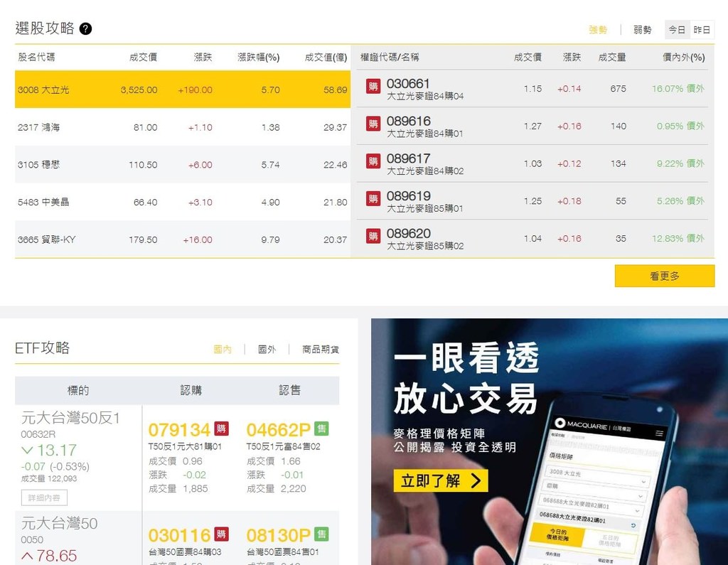Image resolution: width=728 pixels, height=565 pixels.
Task: Switch stock picks to 弱勢 tab
Action: pos(643,30)
